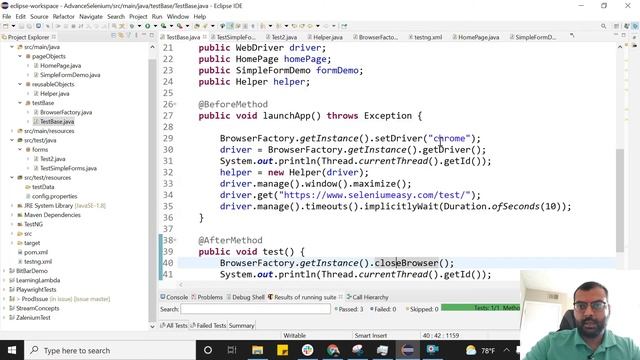640x360 pixels.
Task: Open File Explorer from the taskbar
Action: tap(257, 350)
